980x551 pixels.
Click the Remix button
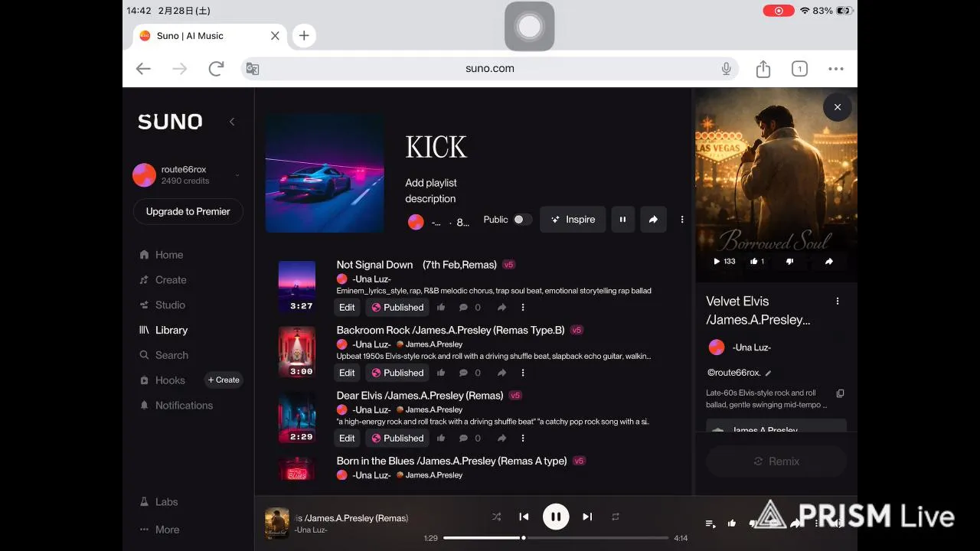point(776,461)
